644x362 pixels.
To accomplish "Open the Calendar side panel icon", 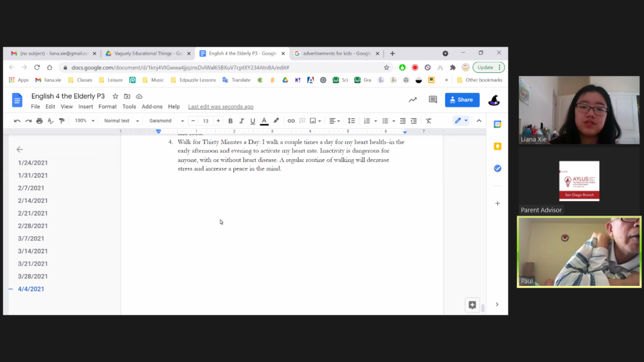I will (x=497, y=124).
